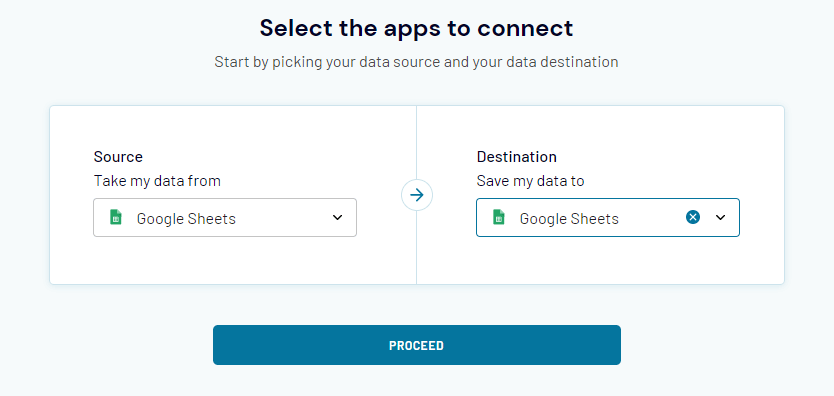Image resolution: width=834 pixels, height=396 pixels.
Task: Click the empty area below the Destination dropdown
Action: (x=608, y=260)
